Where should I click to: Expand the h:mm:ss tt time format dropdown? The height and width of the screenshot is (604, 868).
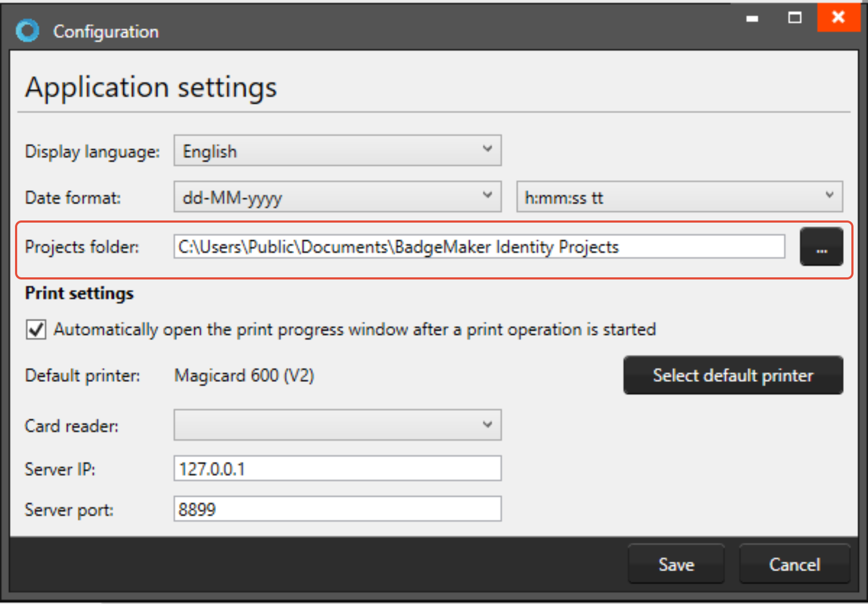tap(679, 196)
